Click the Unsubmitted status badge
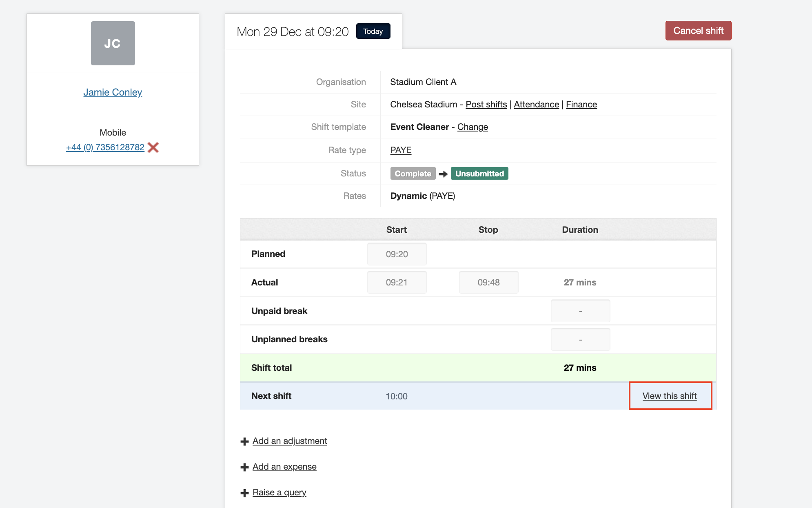This screenshot has width=812, height=508. (x=479, y=174)
